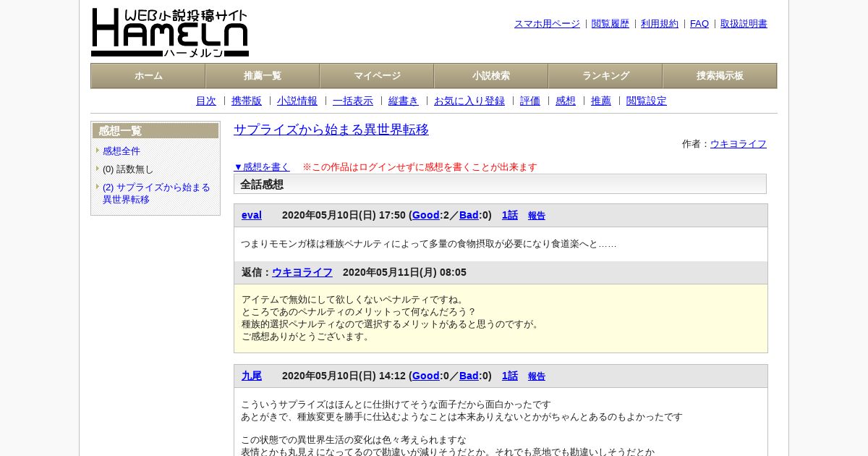The height and width of the screenshot is (456, 868).
Task: Click the timestamp 2020年05月10日(日) 14:12
Action: 344,376
